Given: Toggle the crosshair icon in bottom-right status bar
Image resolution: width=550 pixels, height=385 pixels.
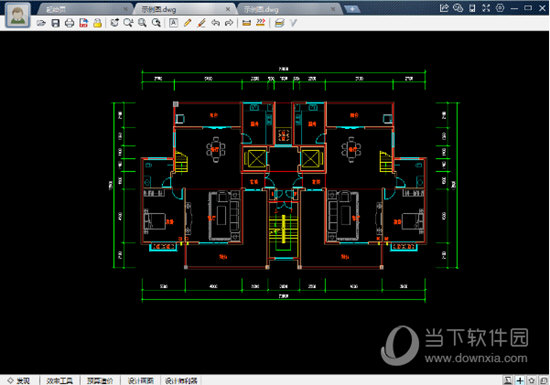Looking at the screenshot, I should pos(520,380).
